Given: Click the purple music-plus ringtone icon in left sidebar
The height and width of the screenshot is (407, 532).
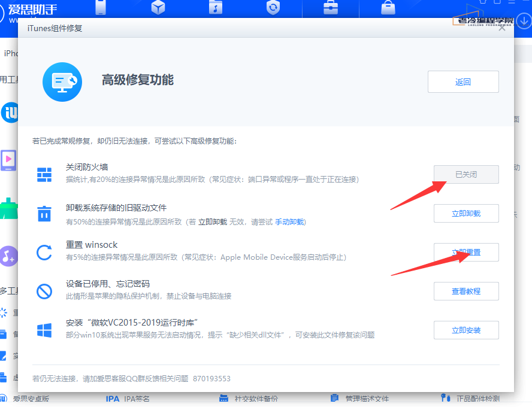Looking at the screenshot, I should tap(8, 256).
